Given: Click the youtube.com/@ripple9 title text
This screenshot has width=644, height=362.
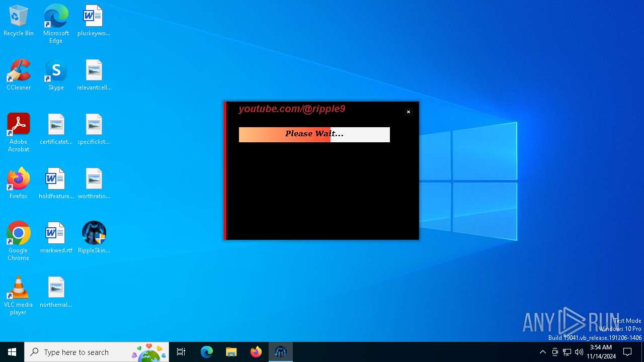Looking at the screenshot, I should pos(292,109).
